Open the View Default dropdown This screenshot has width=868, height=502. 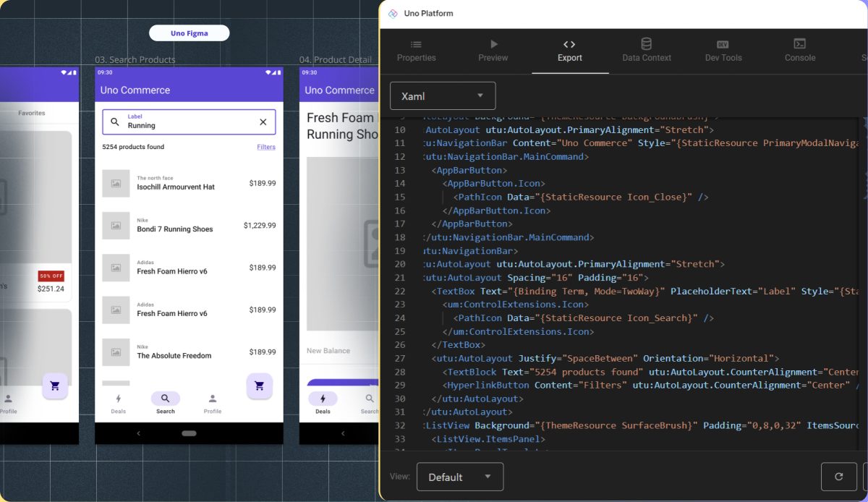tap(460, 476)
